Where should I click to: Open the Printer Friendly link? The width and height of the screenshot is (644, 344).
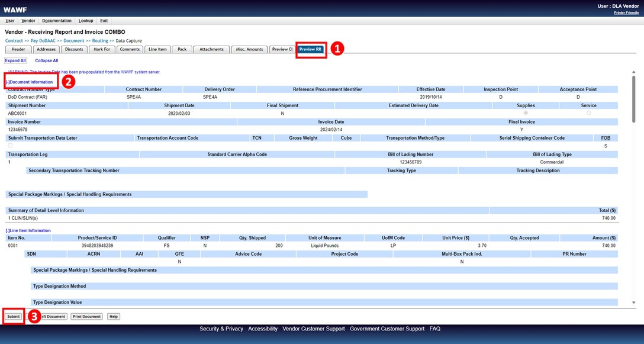[626, 13]
